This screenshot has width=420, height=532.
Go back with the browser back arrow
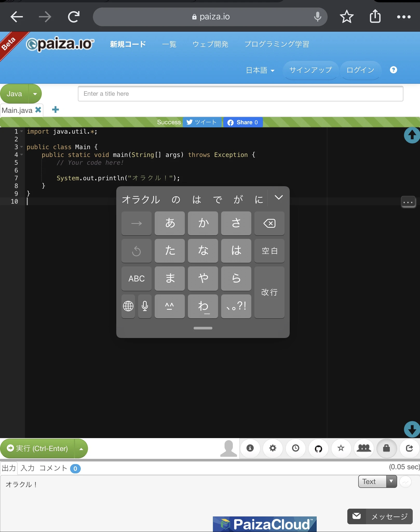coord(17,17)
